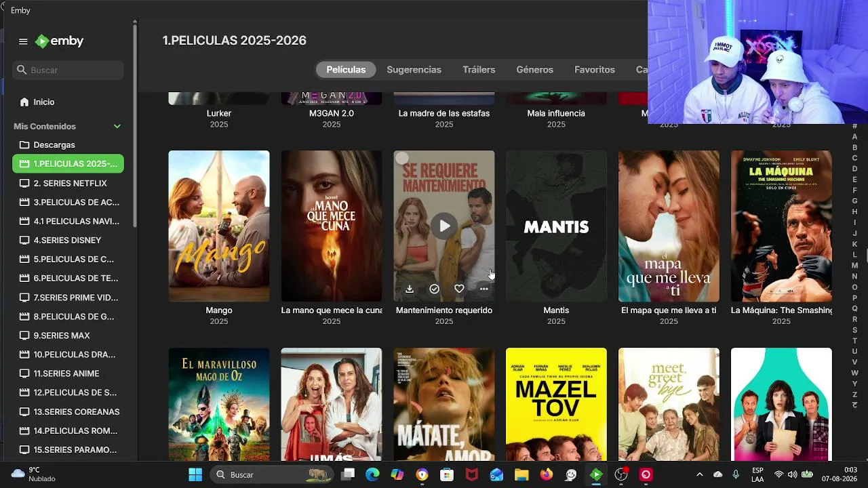Open Microsoft Store from the taskbar
Viewport: 868px width, 488px height.
coord(446,474)
